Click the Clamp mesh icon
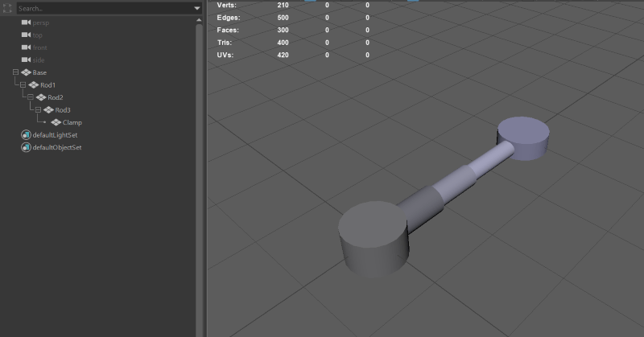Image resolution: width=644 pixels, height=337 pixels. [56, 122]
